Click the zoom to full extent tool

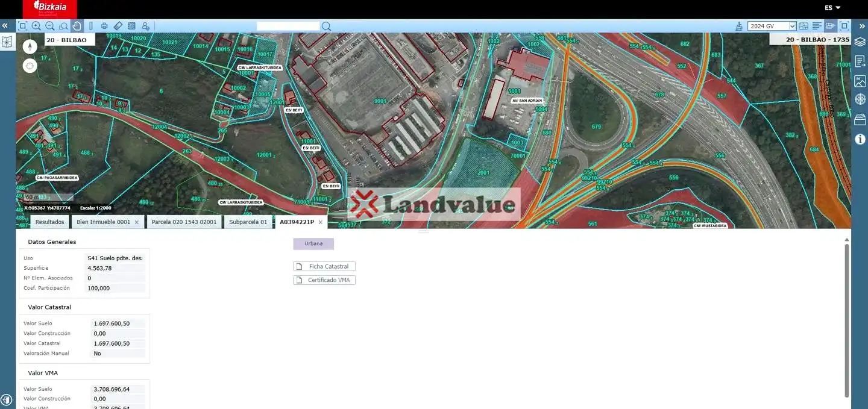(22, 26)
